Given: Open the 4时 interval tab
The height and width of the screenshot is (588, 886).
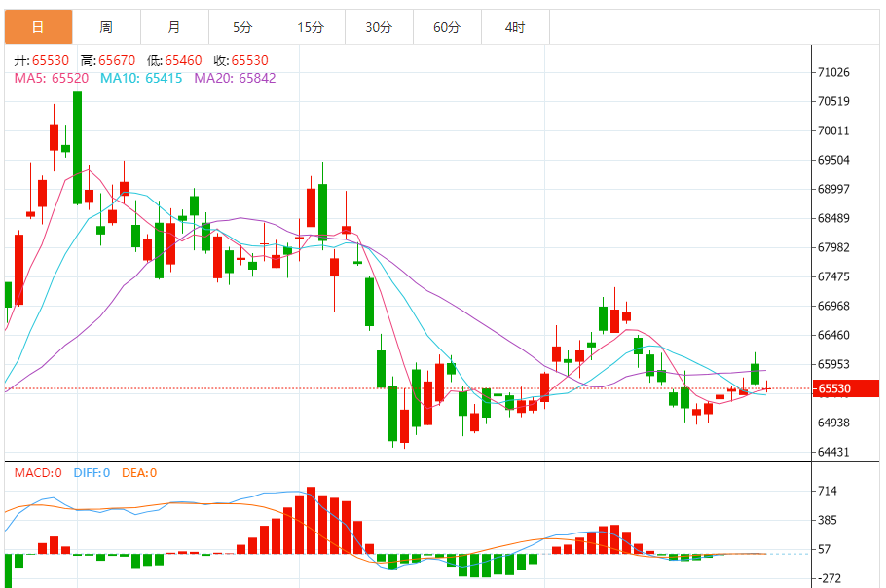Looking at the screenshot, I should click(x=515, y=26).
